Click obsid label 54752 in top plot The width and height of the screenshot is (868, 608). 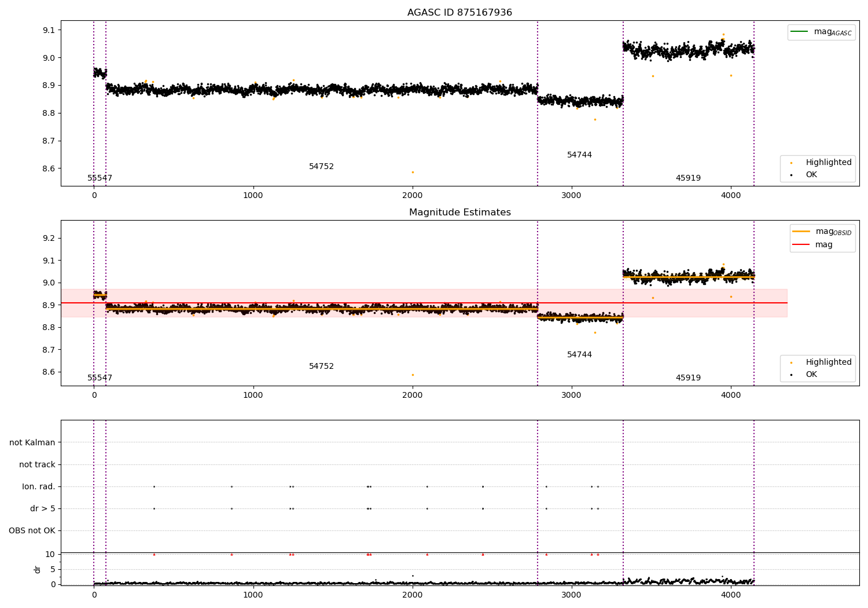tap(321, 166)
